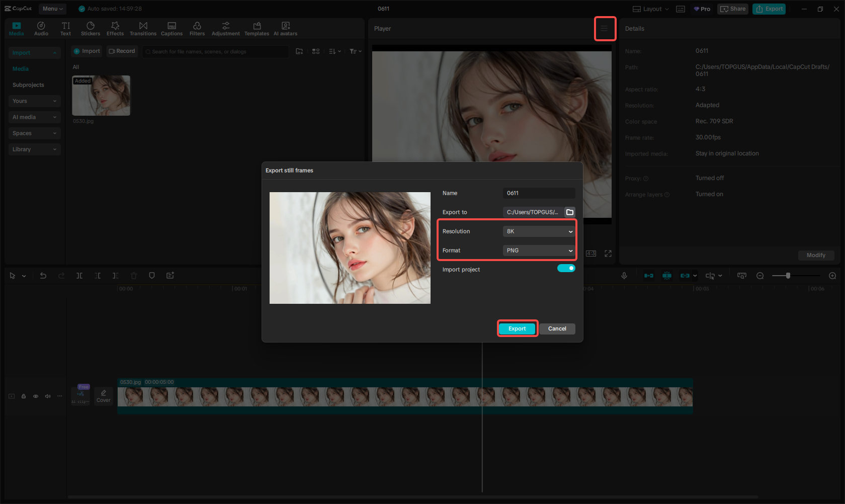Click the Share button

click(x=733, y=9)
